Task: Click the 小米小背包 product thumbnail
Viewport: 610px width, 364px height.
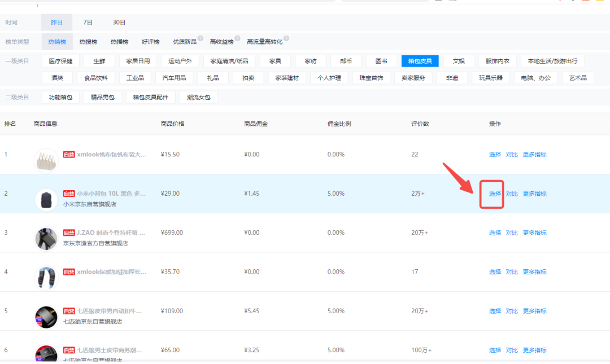Action: click(46, 199)
